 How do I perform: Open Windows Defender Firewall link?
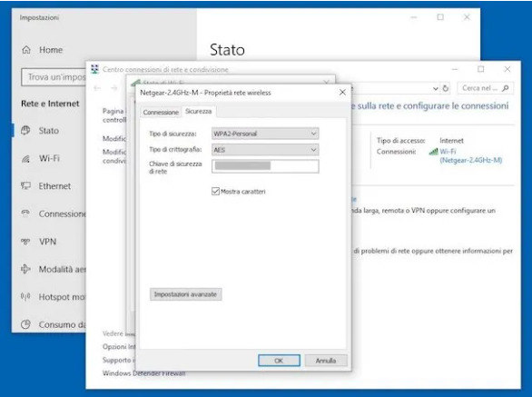[143, 373]
